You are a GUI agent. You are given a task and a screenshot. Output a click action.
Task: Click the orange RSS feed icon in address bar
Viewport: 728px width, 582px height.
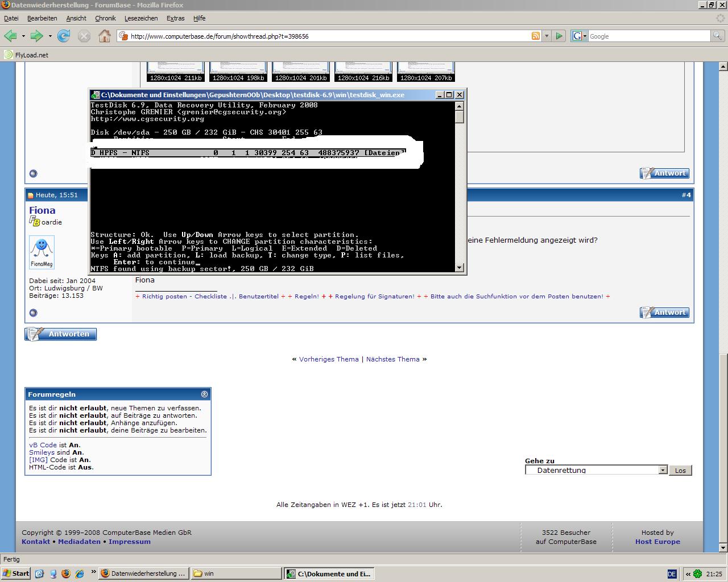pos(535,36)
